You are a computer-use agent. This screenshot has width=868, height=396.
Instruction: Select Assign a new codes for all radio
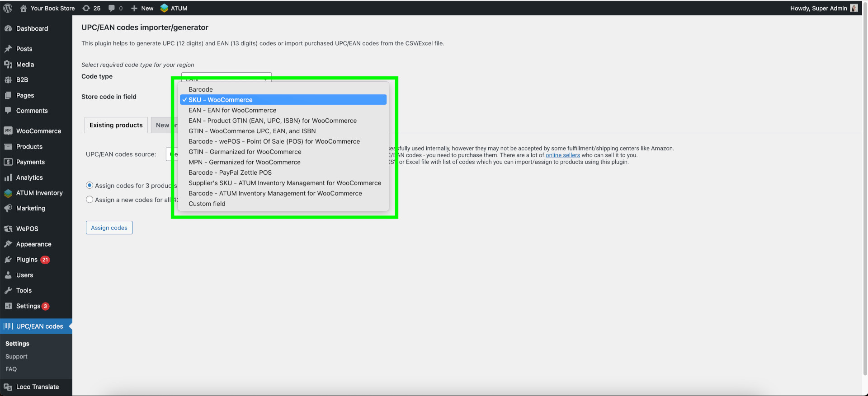pyautogui.click(x=90, y=200)
